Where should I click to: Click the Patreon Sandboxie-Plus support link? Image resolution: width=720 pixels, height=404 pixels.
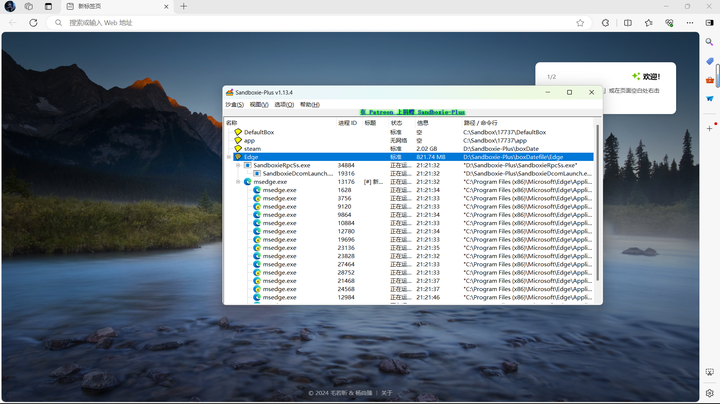(x=412, y=112)
